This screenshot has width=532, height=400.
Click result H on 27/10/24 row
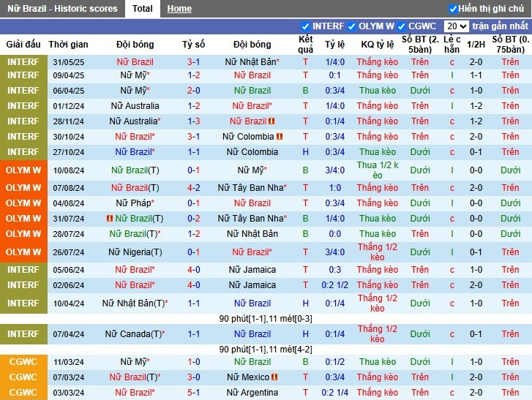(x=305, y=152)
